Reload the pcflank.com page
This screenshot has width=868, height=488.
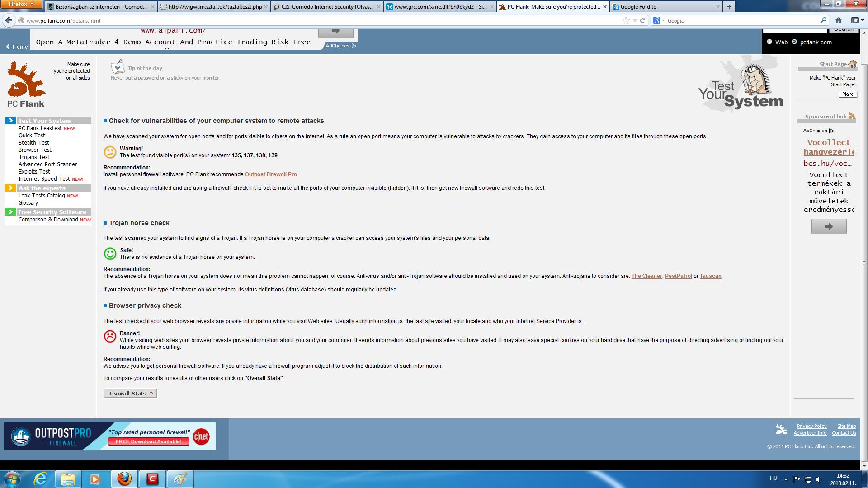[642, 20]
